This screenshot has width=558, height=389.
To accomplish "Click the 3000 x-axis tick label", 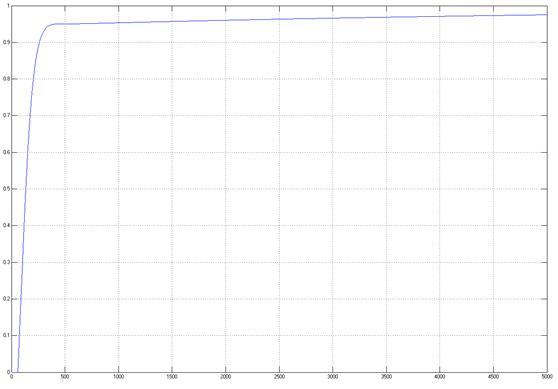I will click(x=333, y=377).
